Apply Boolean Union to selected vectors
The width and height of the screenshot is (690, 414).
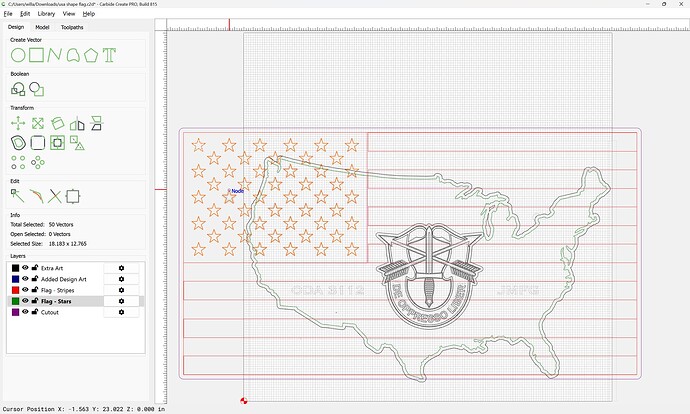click(18, 89)
